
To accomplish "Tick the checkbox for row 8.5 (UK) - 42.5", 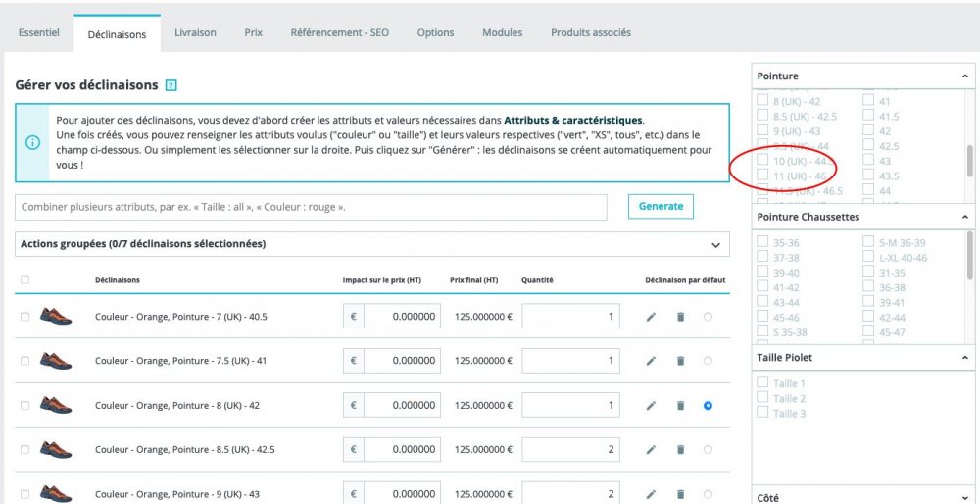I will point(25,450).
